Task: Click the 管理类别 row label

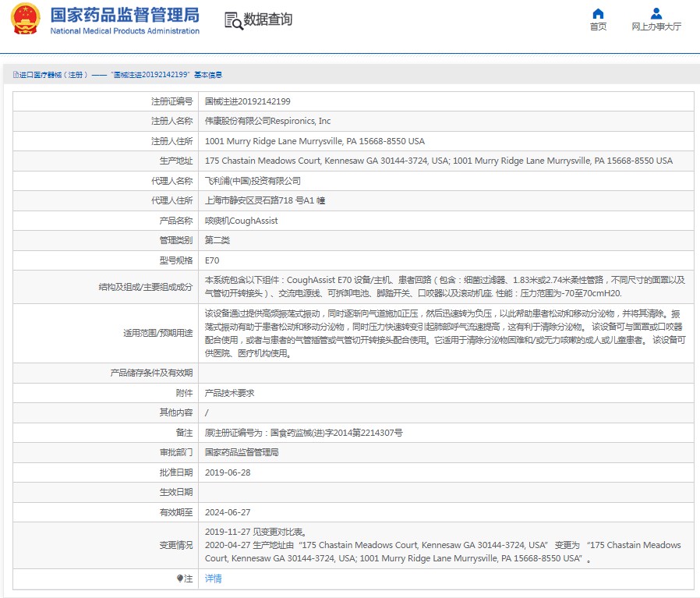Action: click(176, 240)
